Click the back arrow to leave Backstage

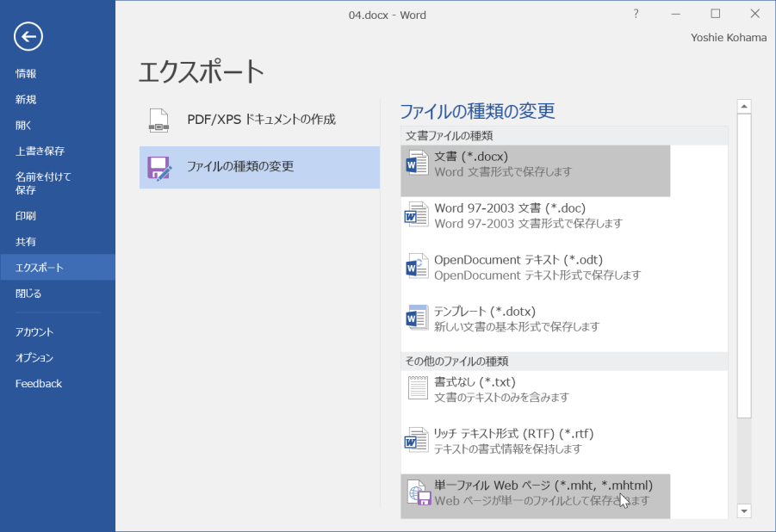[x=28, y=36]
